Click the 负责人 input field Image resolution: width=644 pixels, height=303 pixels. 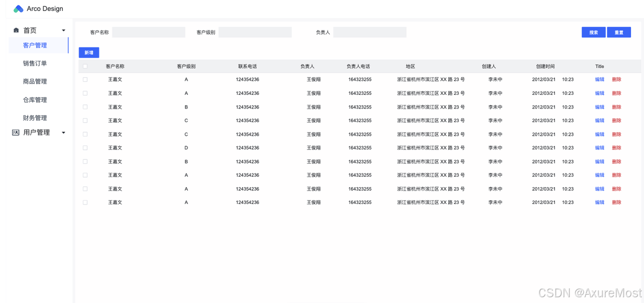370,32
